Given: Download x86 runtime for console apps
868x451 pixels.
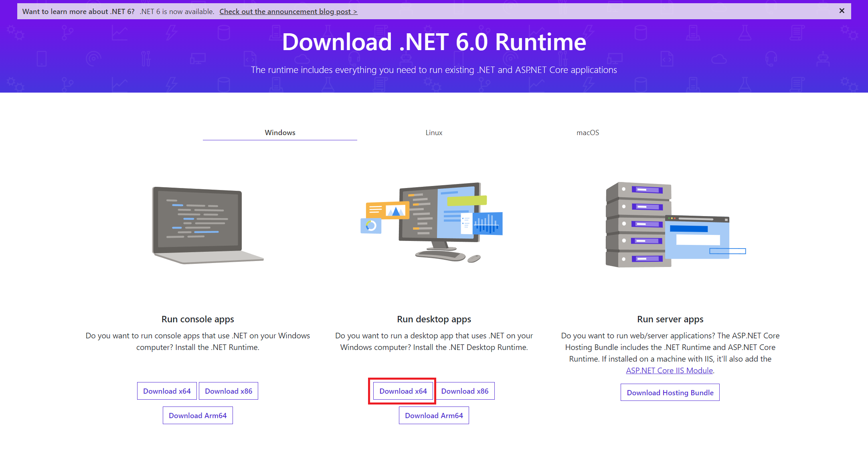Looking at the screenshot, I should coord(229,391).
